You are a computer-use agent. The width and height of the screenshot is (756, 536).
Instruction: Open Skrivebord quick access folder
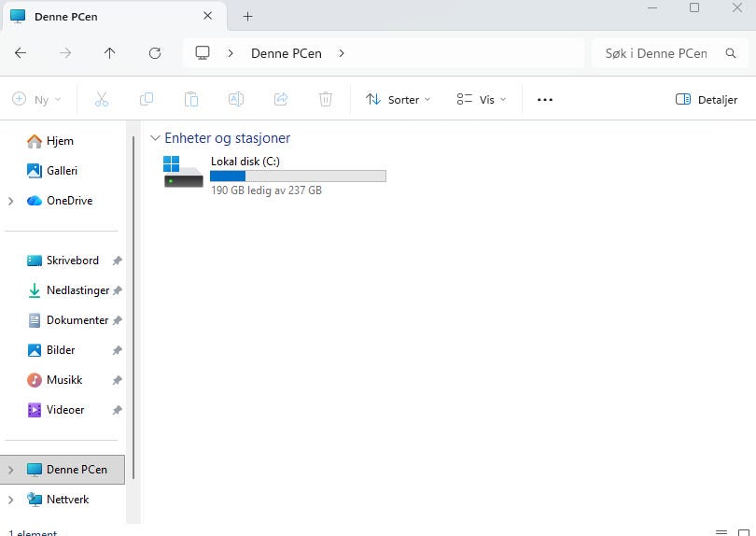point(72,261)
